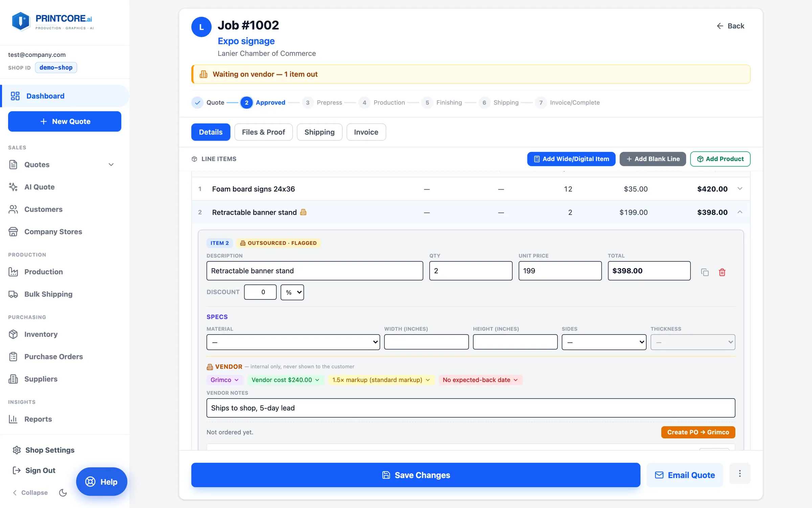Image resolution: width=812 pixels, height=508 pixels.
Task: Switch to the Files & Proof tab
Action: pos(264,132)
